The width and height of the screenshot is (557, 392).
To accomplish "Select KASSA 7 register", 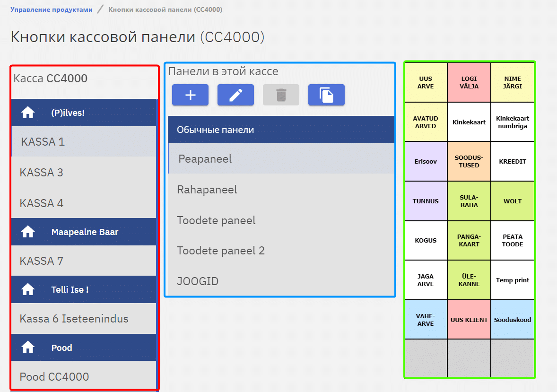I will point(42,261).
